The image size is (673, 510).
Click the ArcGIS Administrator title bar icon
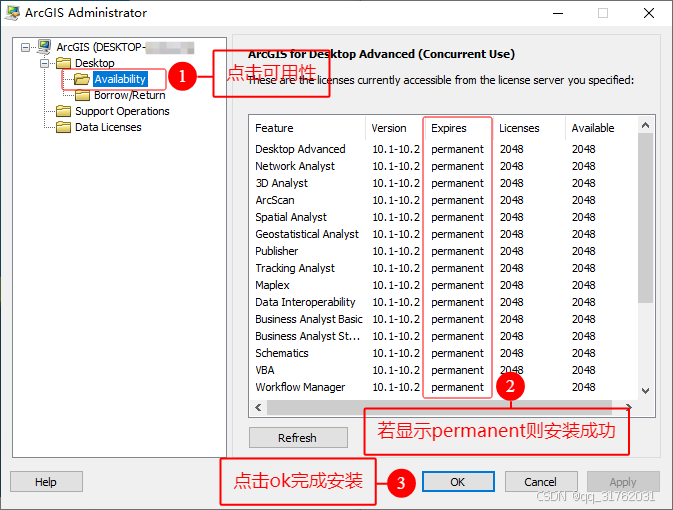tap(12, 13)
